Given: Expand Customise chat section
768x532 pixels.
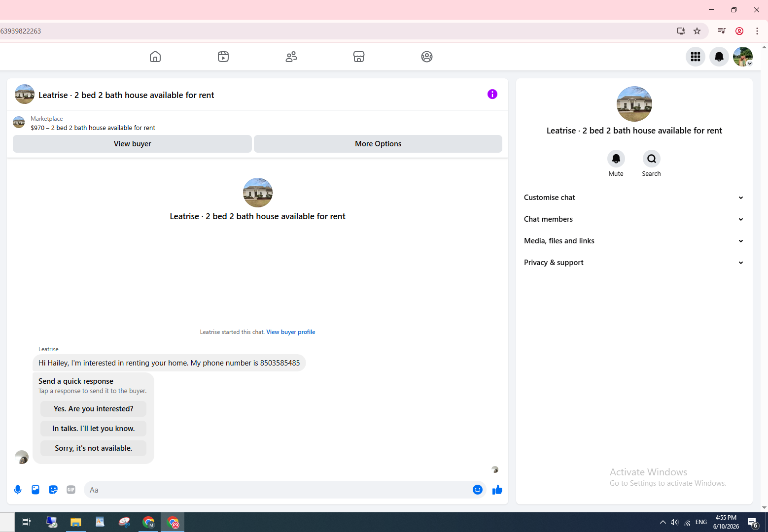Looking at the screenshot, I should click(x=634, y=198).
